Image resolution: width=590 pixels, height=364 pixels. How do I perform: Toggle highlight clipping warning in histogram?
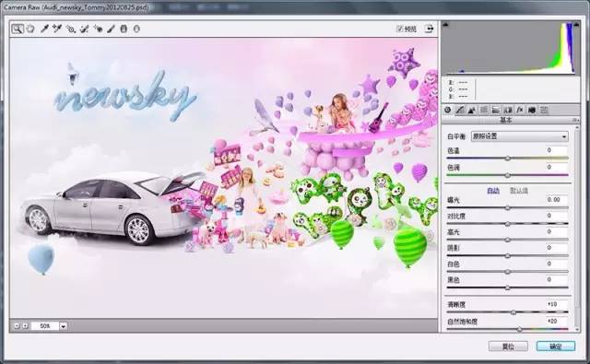click(x=576, y=25)
